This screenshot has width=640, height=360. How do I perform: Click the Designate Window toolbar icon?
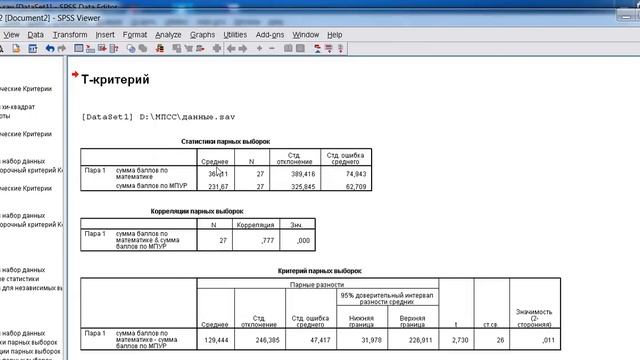[x=200, y=49]
